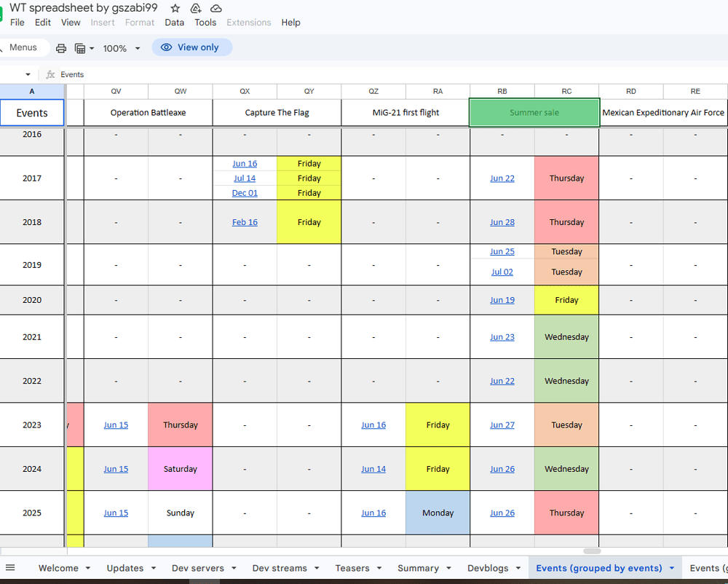Select the Events cell in column A
Screen dimensions: 728x584
pos(32,113)
